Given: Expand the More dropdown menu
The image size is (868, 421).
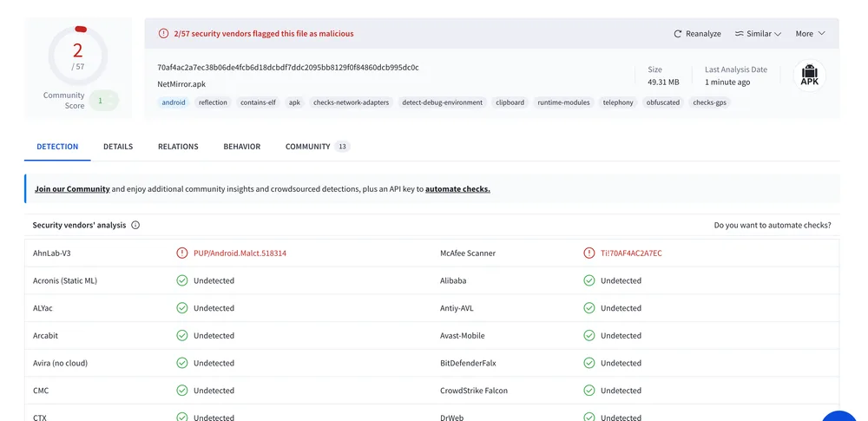Looking at the screenshot, I should point(811,34).
